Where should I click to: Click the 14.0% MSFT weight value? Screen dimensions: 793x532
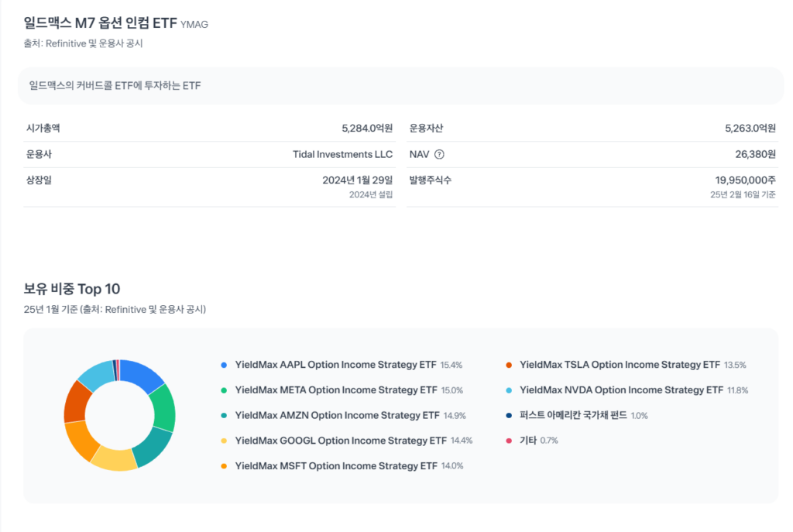click(452, 466)
